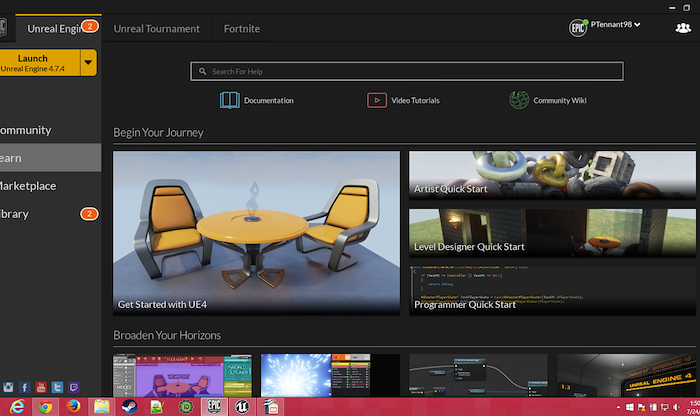Switch to the Unreal Engine tab
Screen dimensions: 700x416
point(58,29)
